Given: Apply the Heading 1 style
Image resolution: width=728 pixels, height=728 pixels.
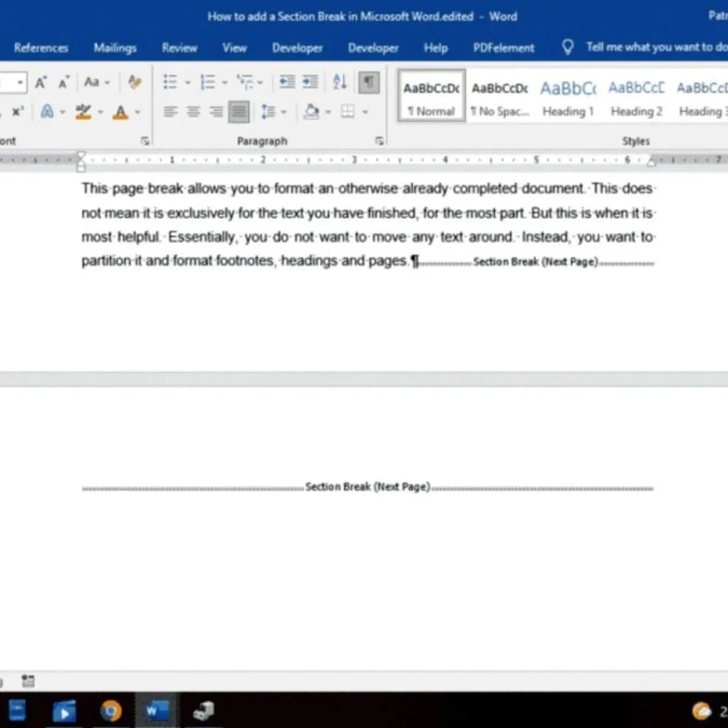Looking at the screenshot, I should click(568, 96).
